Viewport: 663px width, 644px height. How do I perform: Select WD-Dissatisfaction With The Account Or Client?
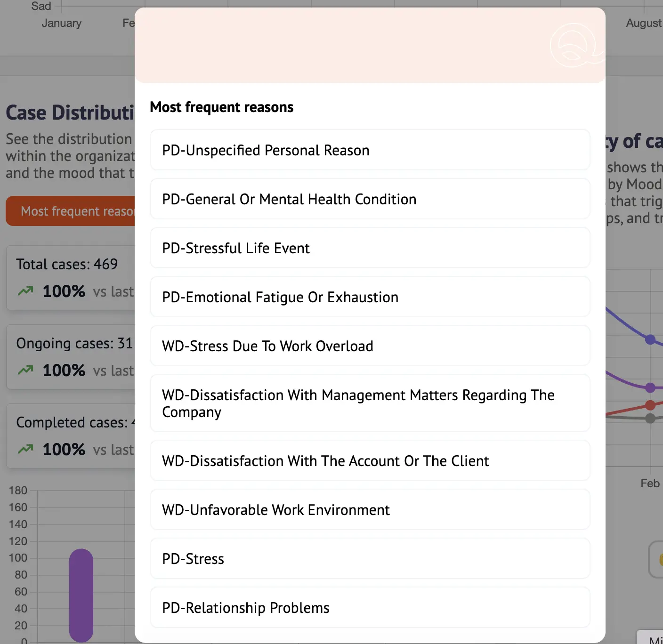click(370, 461)
